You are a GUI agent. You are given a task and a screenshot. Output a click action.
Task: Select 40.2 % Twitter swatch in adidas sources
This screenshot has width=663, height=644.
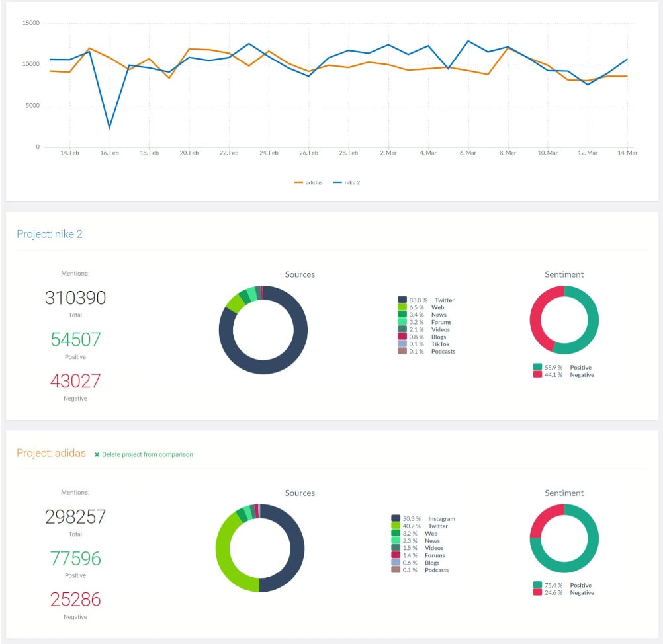coord(396,526)
